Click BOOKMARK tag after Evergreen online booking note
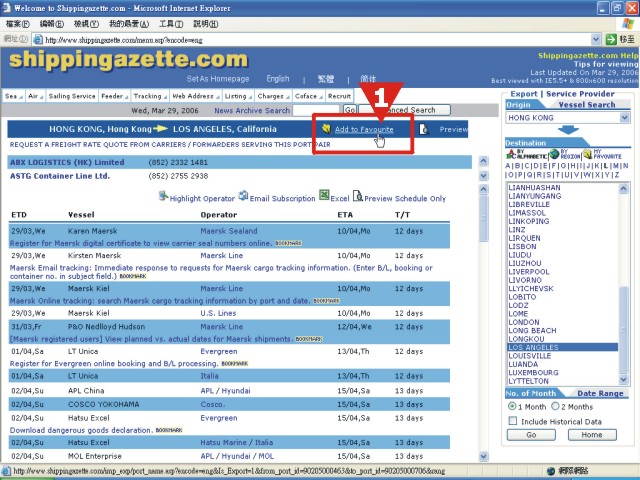This screenshot has height=480, width=640. [235, 363]
